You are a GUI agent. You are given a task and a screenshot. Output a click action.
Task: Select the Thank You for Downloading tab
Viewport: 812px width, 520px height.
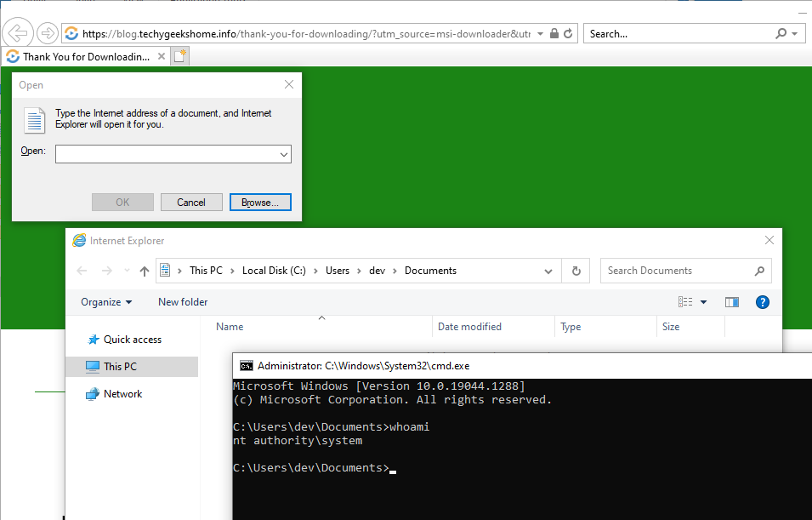[85, 57]
